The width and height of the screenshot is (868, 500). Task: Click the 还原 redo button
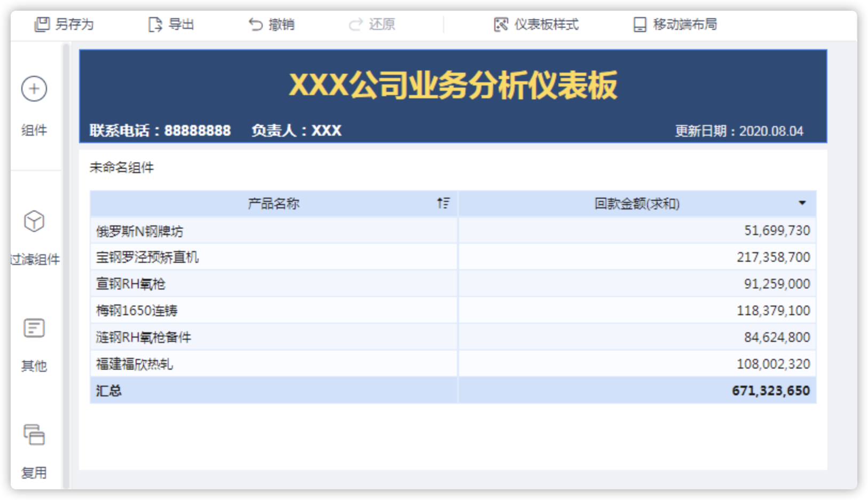pyautogui.click(x=372, y=25)
